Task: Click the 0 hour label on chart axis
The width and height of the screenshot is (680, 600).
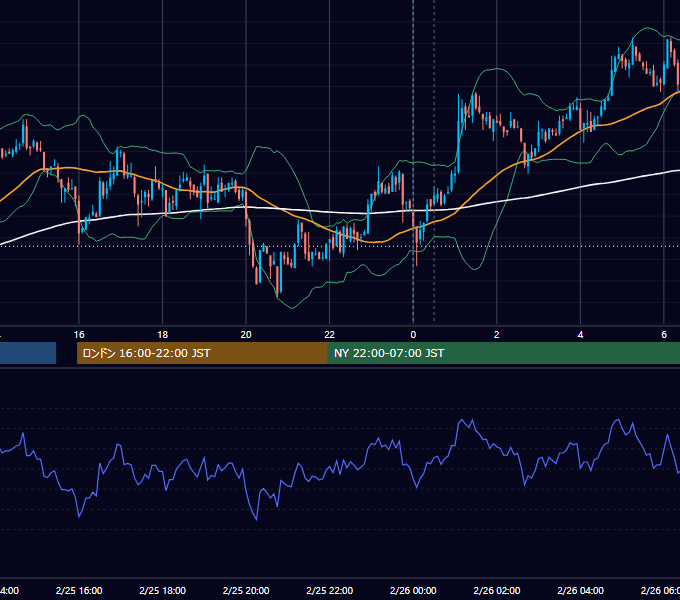Action: (413, 335)
